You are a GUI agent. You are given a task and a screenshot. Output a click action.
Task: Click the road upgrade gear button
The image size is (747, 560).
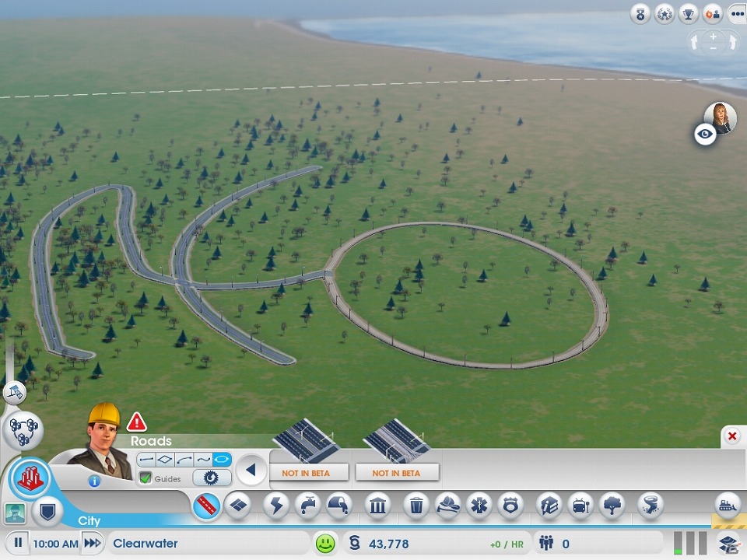[211, 478]
